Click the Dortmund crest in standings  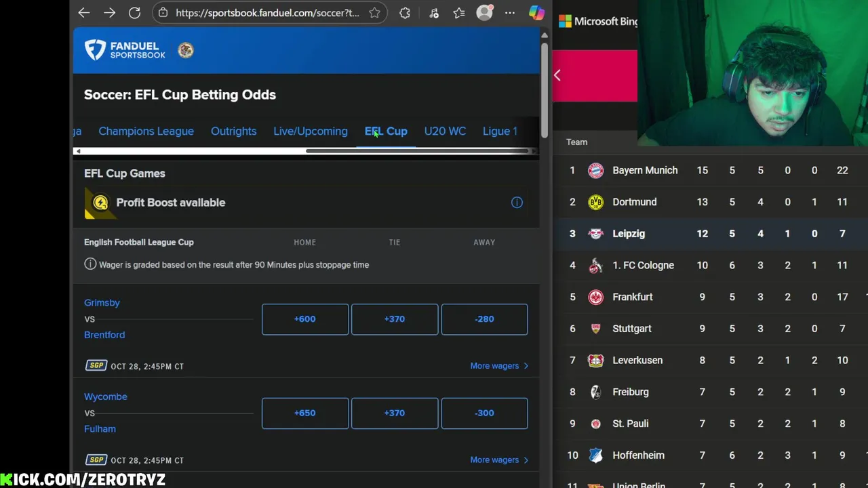595,202
